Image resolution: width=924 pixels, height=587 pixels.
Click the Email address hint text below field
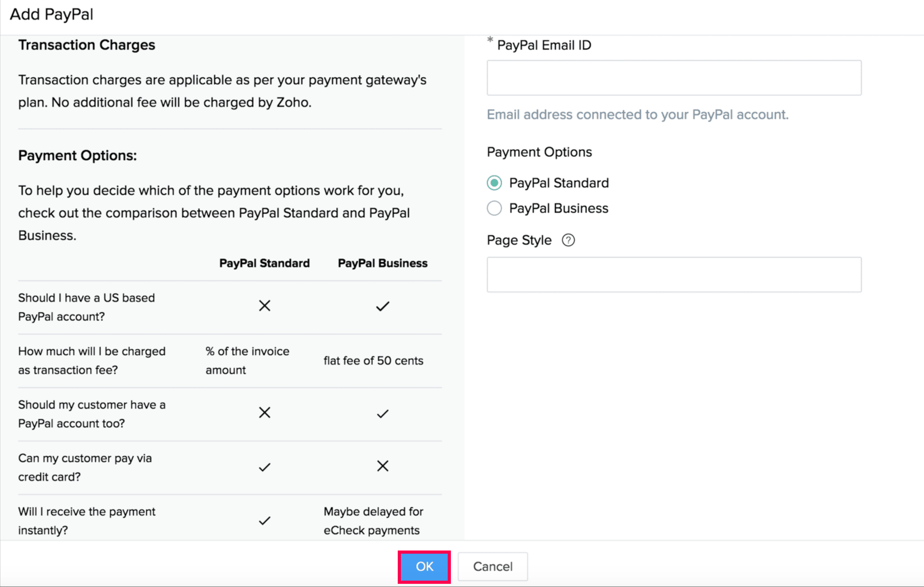point(637,115)
